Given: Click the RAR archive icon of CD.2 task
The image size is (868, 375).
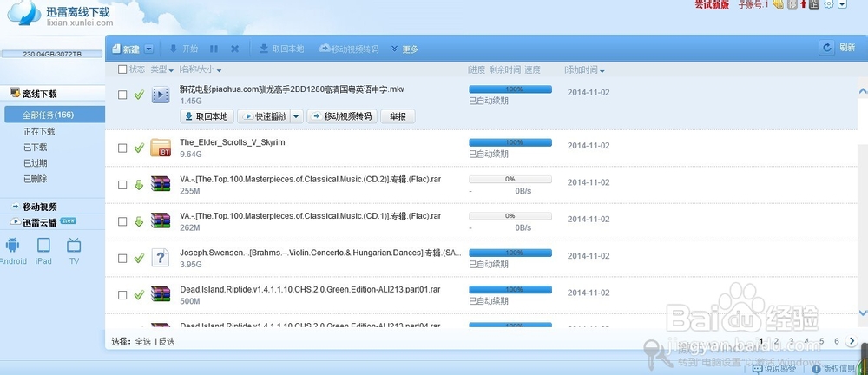Looking at the screenshot, I should point(161,184).
